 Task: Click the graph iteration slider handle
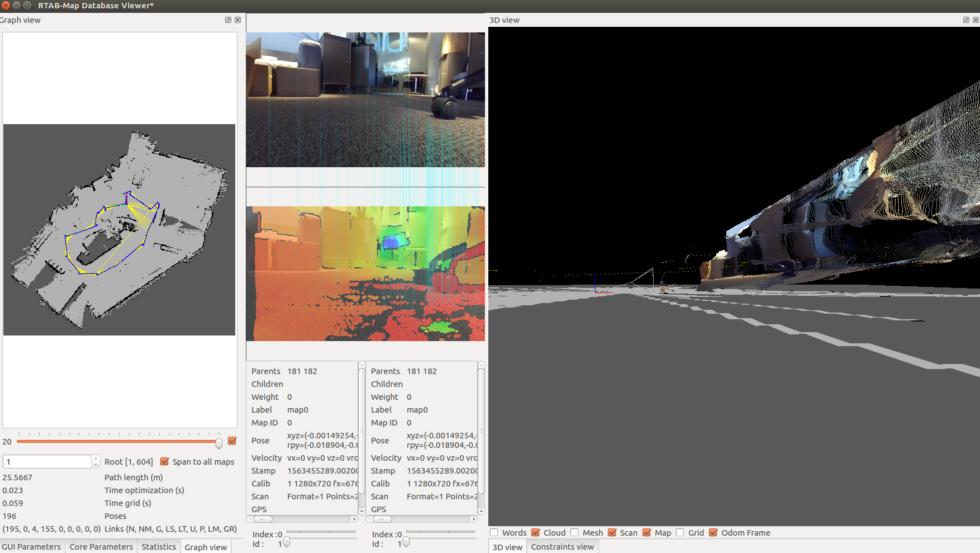[x=219, y=443]
